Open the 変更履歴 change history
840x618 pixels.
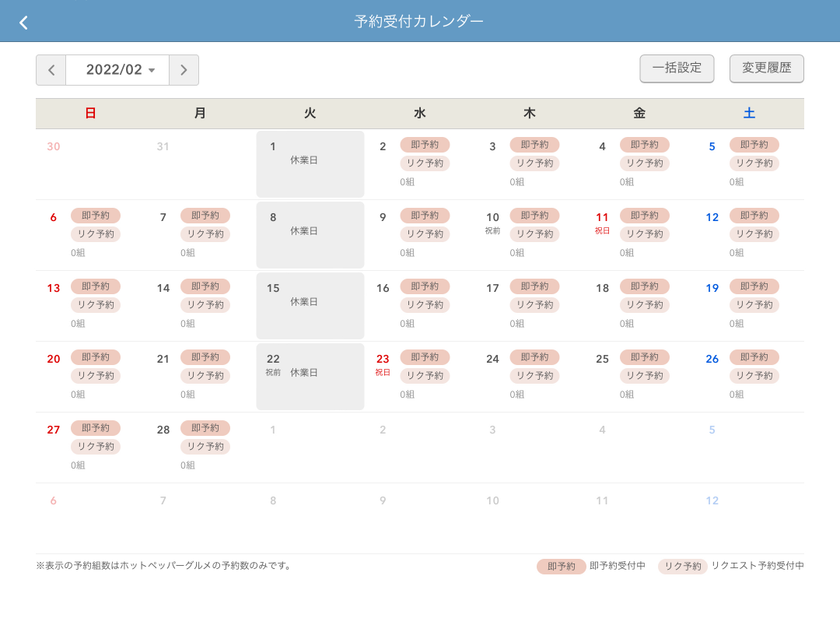[766, 68]
